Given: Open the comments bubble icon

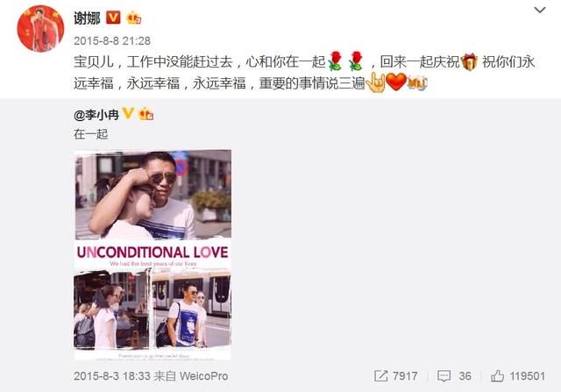Looking at the screenshot, I should [444, 376].
